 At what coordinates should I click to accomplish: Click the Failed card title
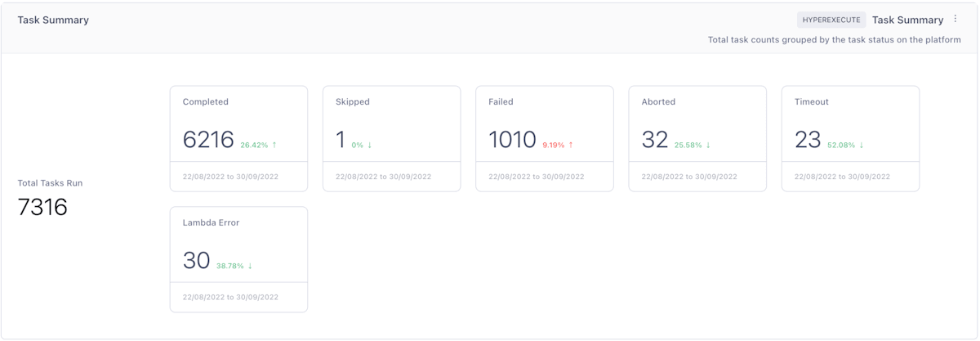click(501, 102)
